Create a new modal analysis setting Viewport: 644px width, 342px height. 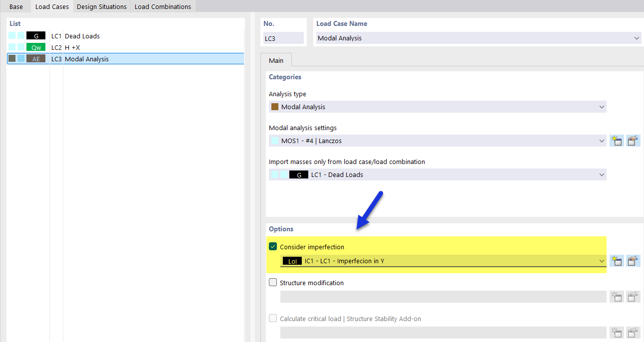pyautogui.click(x=617, y=140)
